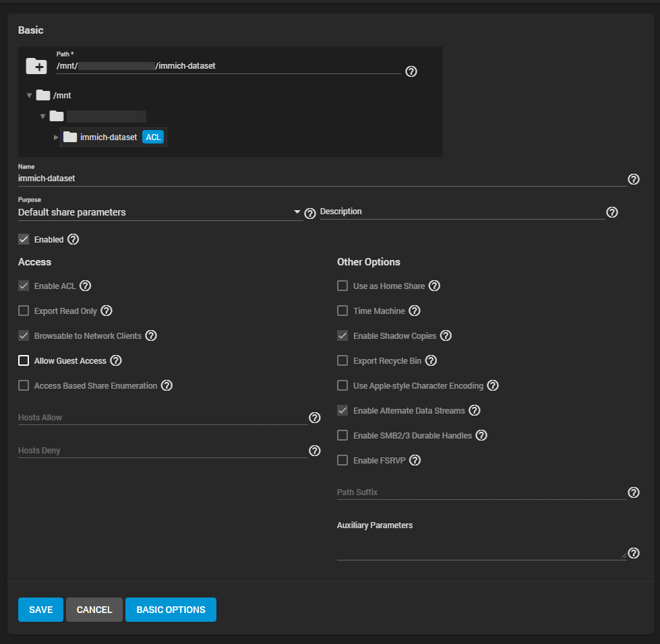Open help for Allow Guest Access
Screen dimensions: 660x644
pyautogui.click(x=116, y=360)
